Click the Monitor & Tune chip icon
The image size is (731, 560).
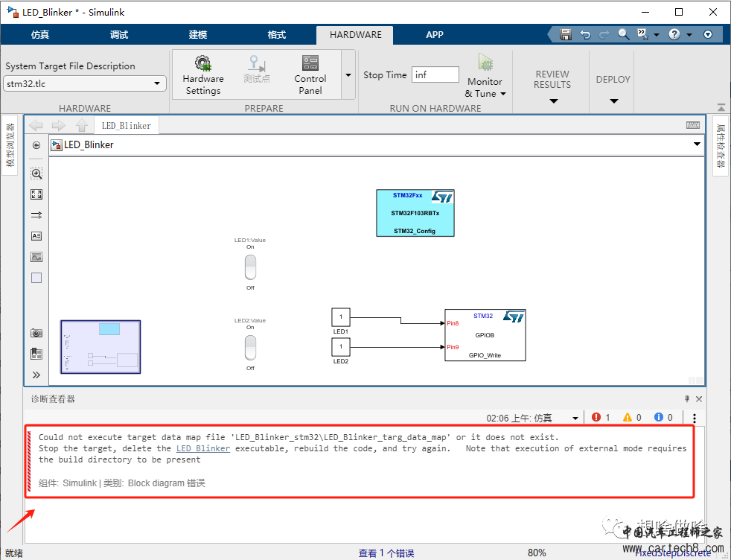(x=485, y=63)
